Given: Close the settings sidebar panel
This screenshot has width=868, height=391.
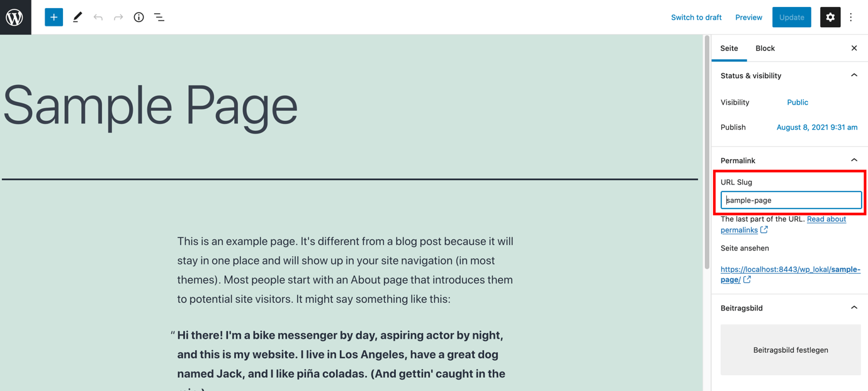Looking at the screenshot, I should click(854, 48).
